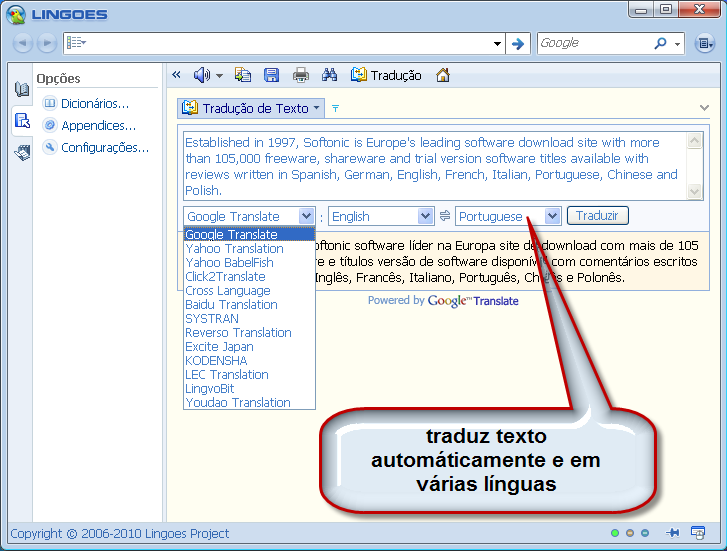Viewport: 727px width, 551px height.
Task: Click the Google search input field
Action: pyautogui.click(x=595, y=44)
